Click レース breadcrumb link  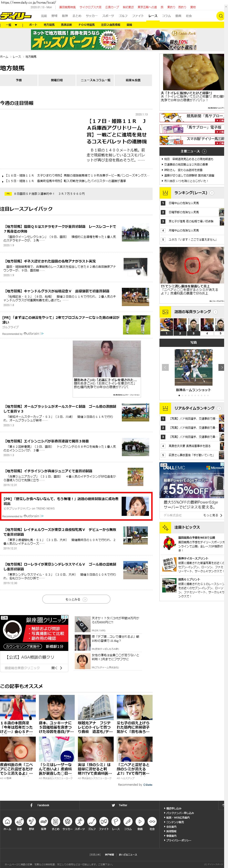pyautogui.click(x=17, y=57)
